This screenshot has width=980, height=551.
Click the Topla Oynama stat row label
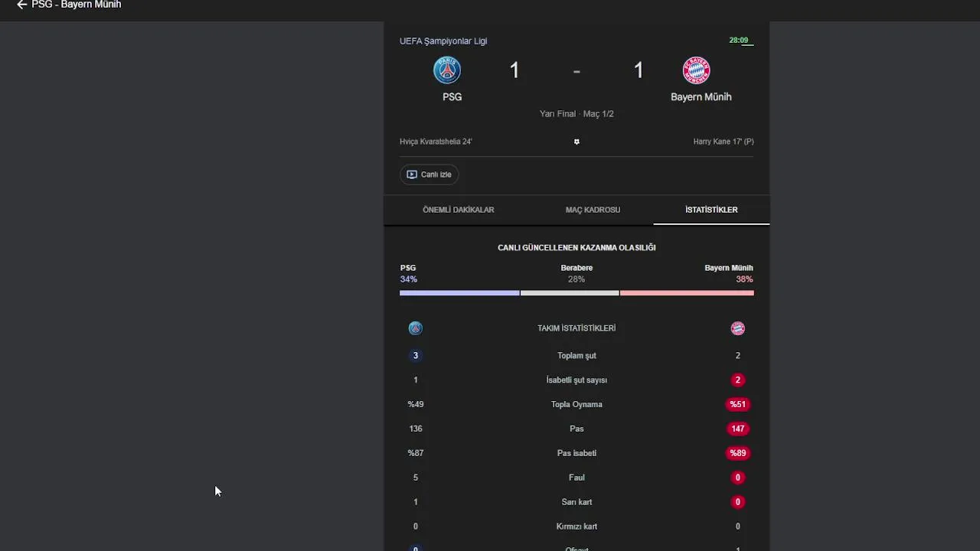[x=577, y=404]
